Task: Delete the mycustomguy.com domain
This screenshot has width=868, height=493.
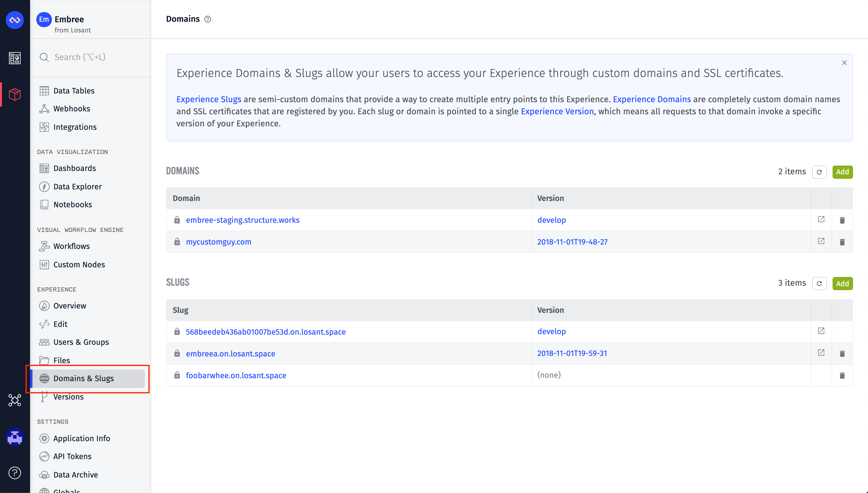Action: coord(842,242)
